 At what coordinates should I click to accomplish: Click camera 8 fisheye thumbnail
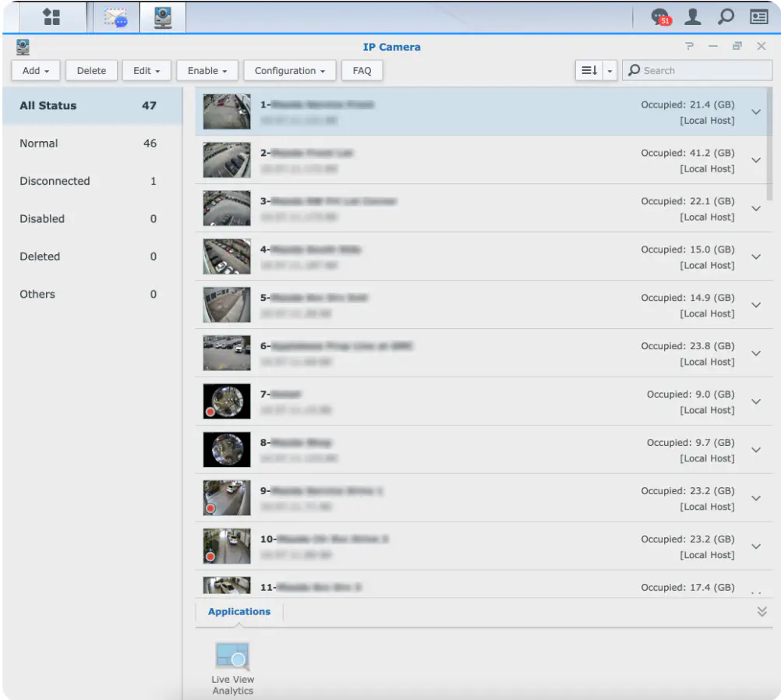pos(227,450)
